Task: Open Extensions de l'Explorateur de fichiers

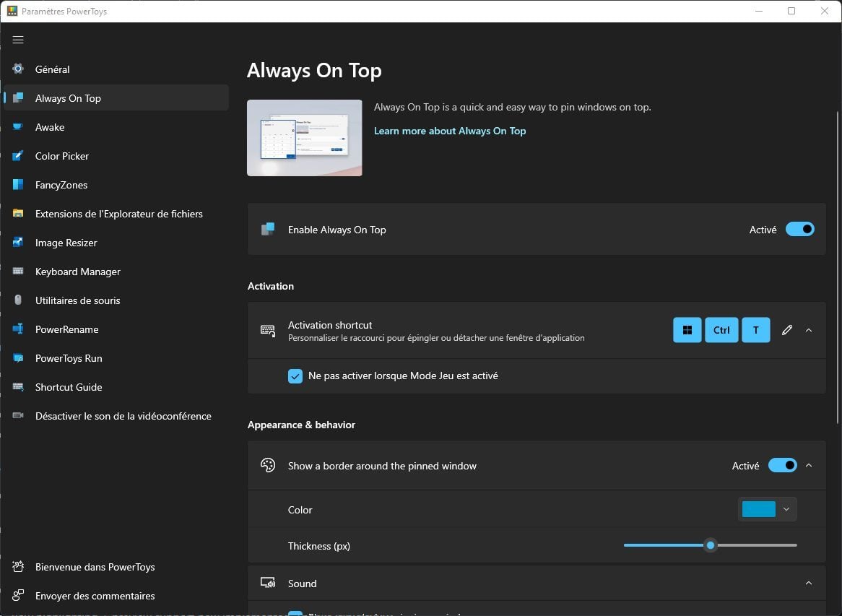Action: pos(116,213)
